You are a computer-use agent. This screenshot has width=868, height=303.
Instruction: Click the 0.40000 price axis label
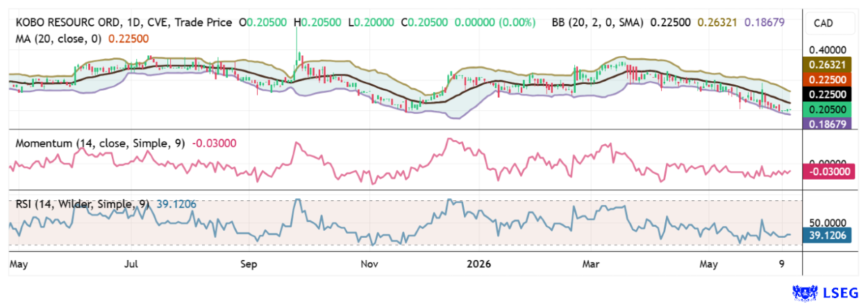click(x=829, y=50)
